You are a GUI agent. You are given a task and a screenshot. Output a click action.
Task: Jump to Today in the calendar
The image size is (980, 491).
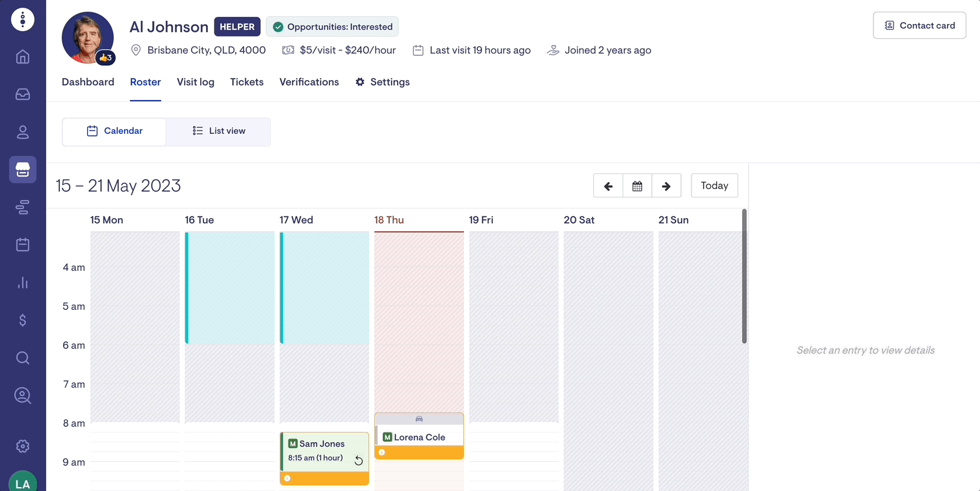[x=714, y=186]
